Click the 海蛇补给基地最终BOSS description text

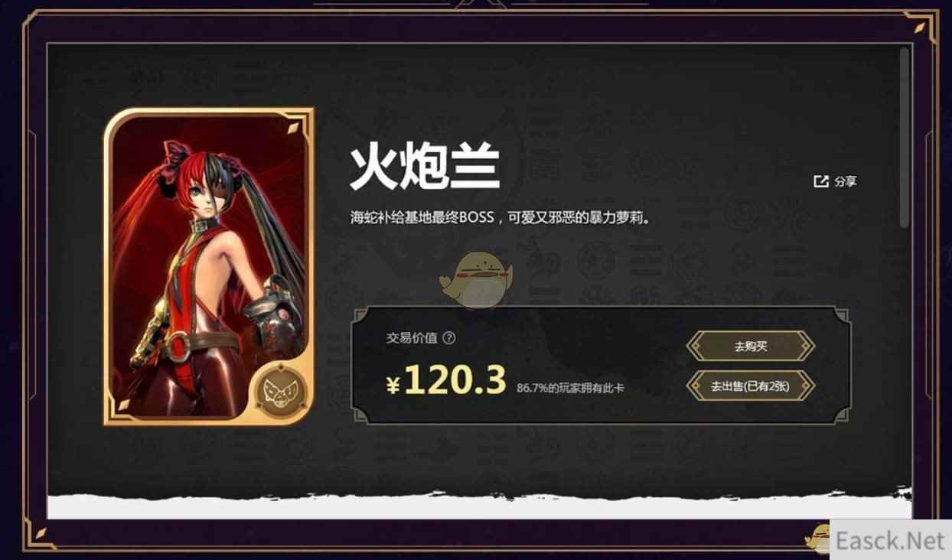pos(501,217)
